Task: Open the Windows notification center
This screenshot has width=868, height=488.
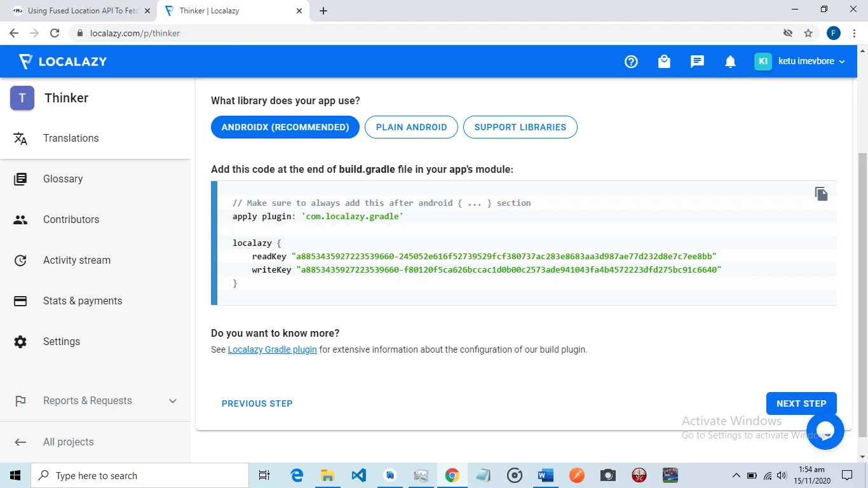Action: pyautogui.click(x=847, y=475)
